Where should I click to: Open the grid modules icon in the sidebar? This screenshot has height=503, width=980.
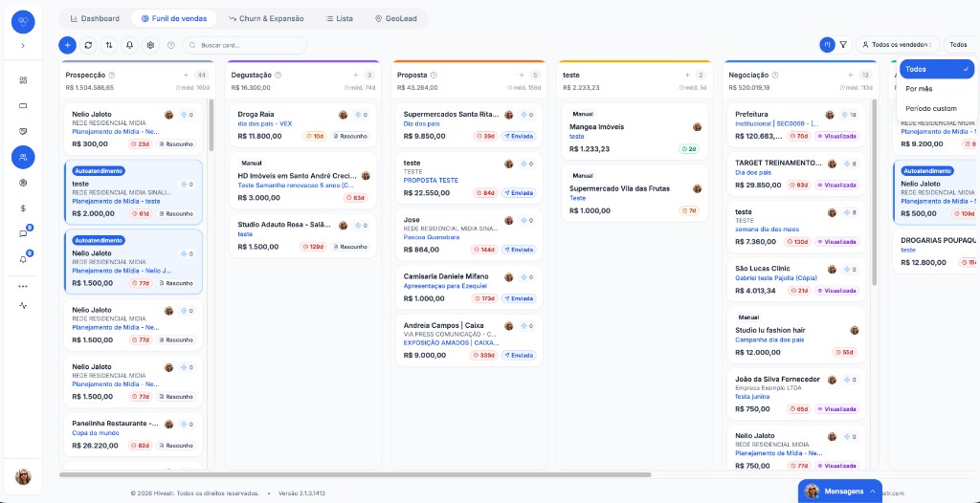(23, 80)
